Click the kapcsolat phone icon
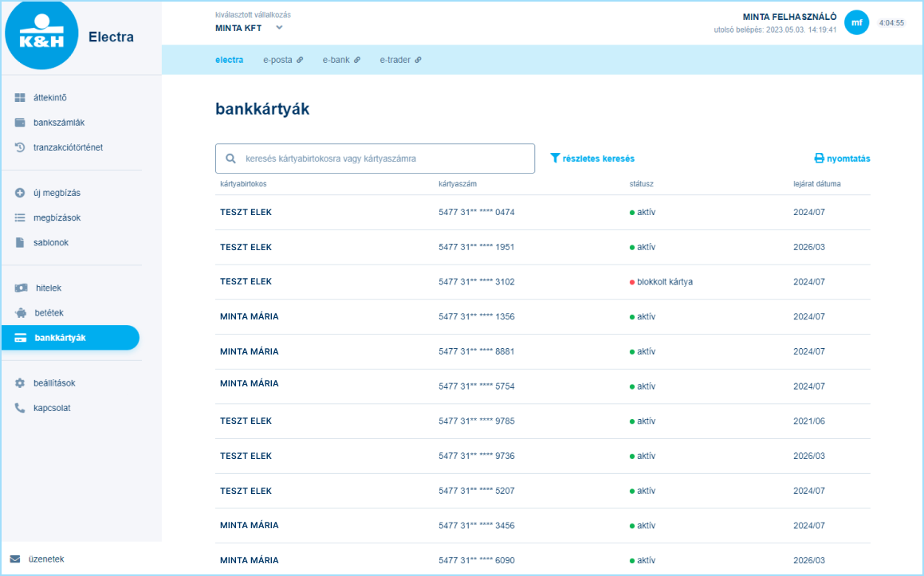Screen dimensions: 924x576 [18, 407]
